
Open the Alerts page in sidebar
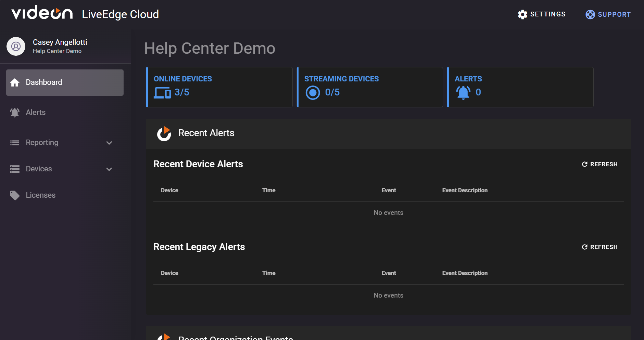tap(36, 113)
